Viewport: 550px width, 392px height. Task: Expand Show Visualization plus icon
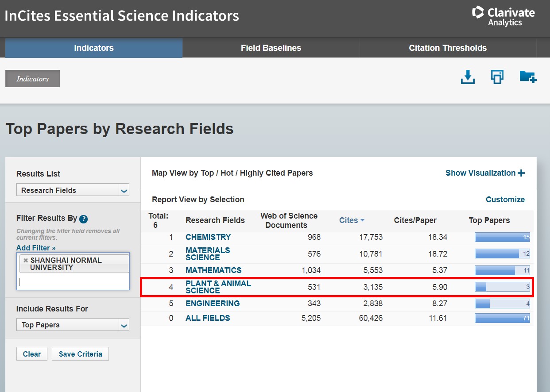521,173
